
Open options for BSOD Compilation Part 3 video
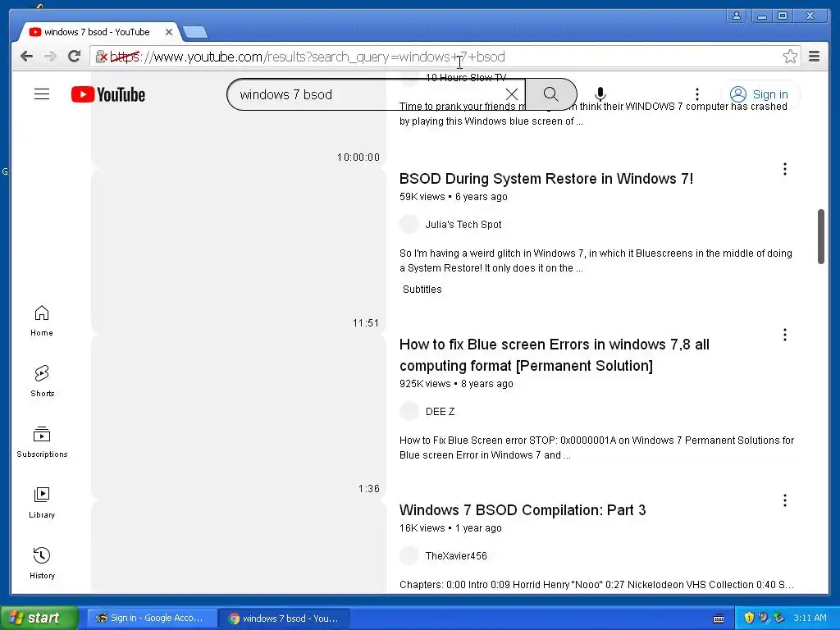coord(785,500)
